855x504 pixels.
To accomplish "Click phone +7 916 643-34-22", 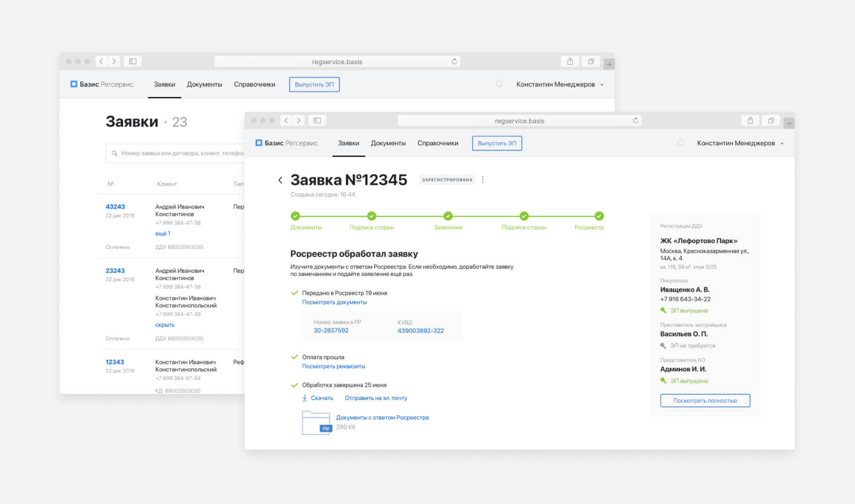I will click(x=685, y=299).
